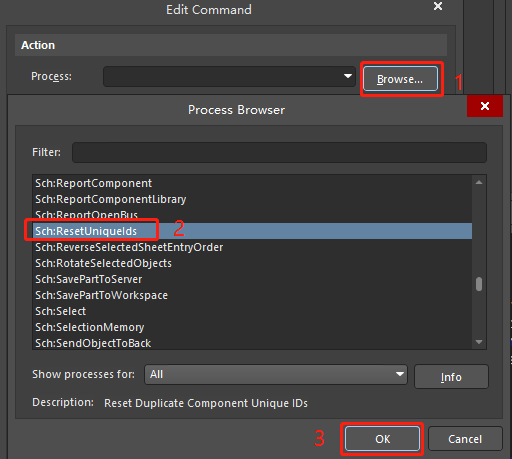
Task: Close the Edit Command window
Action: point(438,6)
